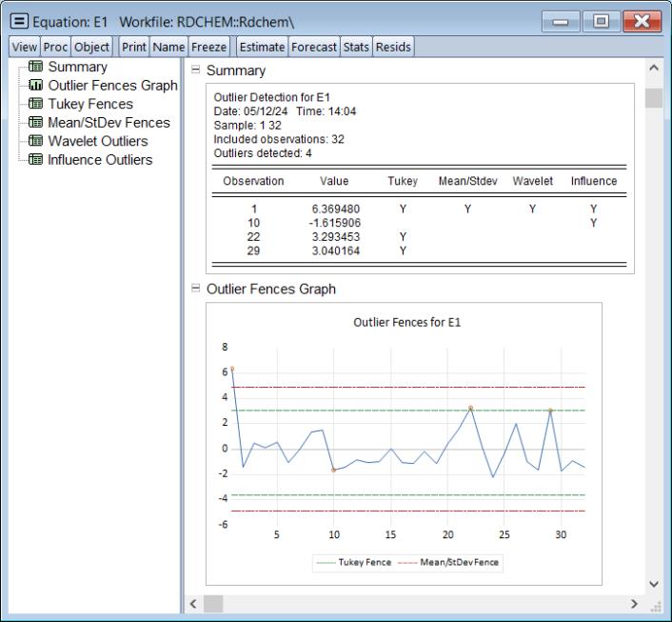The width and height of the screenshot is (672, 622).
Task: Select Wavelet Outliers in the tree
Action: click(98, 142)
